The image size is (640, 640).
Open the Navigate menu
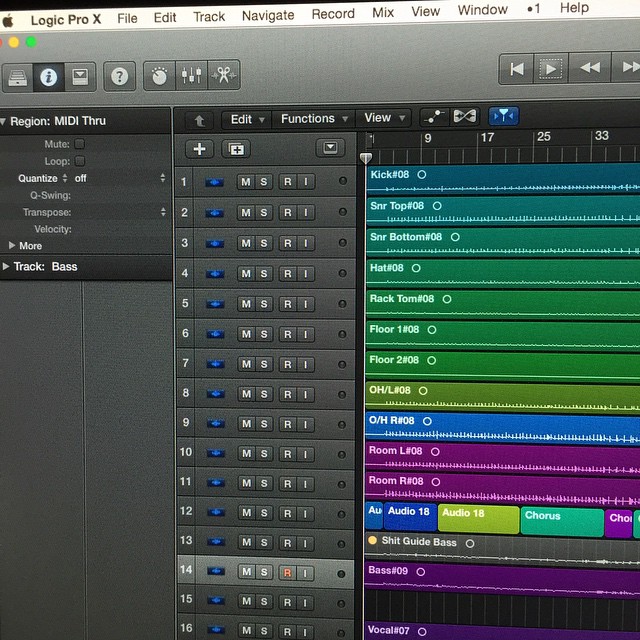point(267,15)
